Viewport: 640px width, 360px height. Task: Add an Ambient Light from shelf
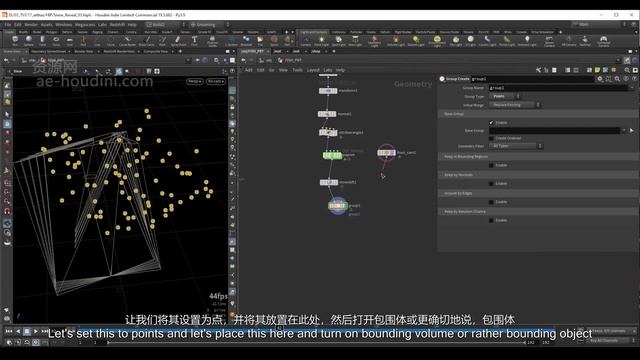click(x=527, y=40)
